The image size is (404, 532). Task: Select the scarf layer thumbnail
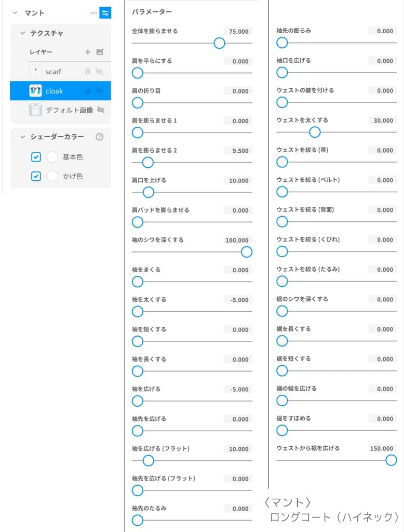35,71
